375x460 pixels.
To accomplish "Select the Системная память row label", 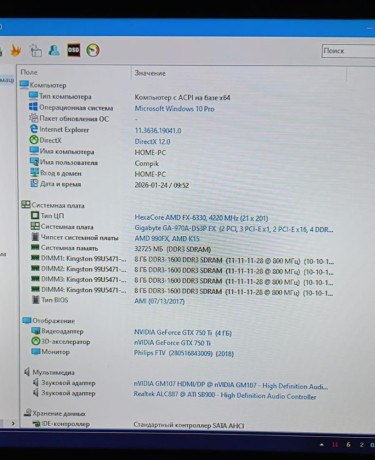I will [69, 248].
